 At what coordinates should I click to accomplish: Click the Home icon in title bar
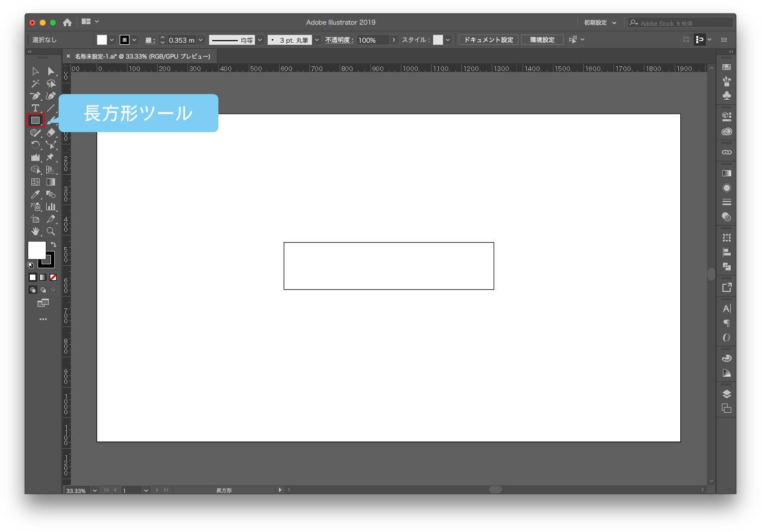(x=67, y=22)
